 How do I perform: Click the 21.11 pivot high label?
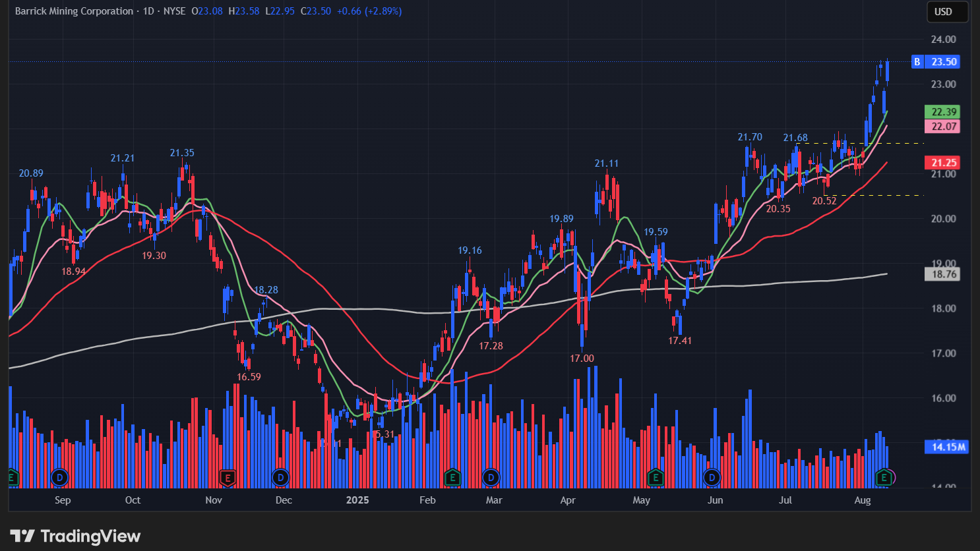click(x=607, y=163)
